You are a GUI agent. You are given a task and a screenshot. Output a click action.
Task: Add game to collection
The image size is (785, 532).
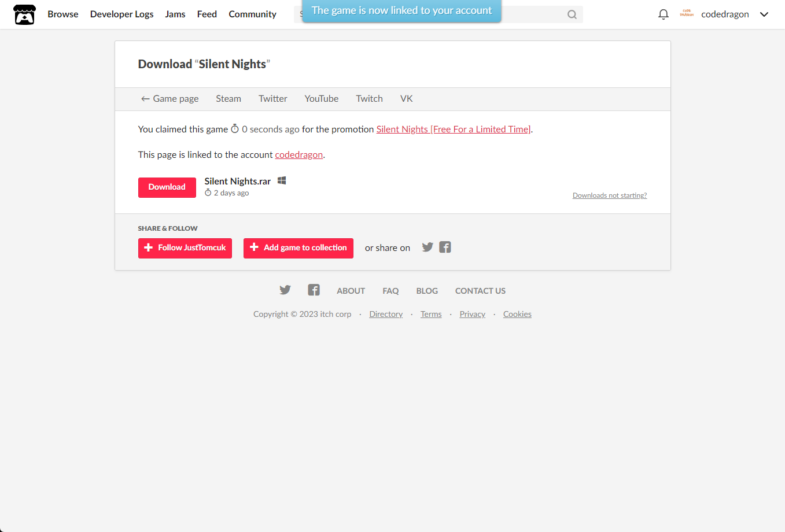pos(298,248)
